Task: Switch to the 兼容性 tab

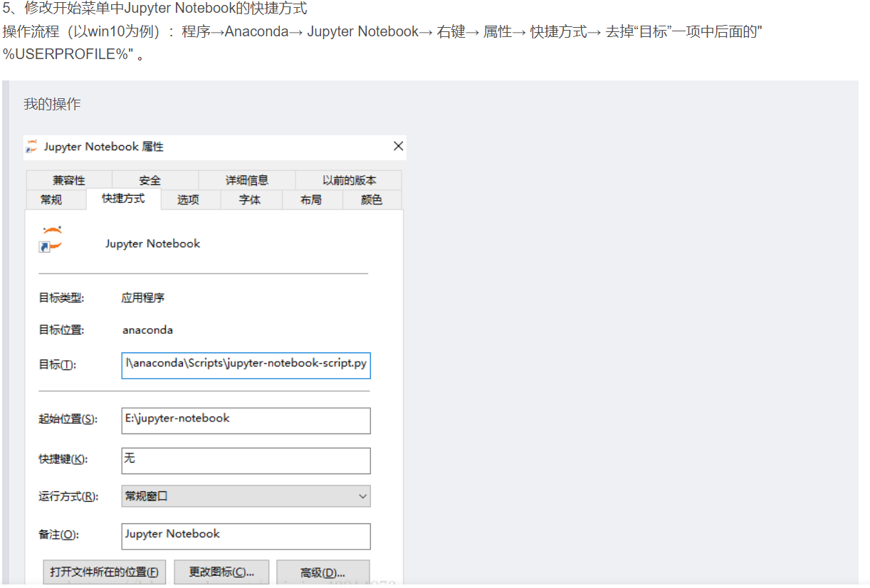Action: 68,180
